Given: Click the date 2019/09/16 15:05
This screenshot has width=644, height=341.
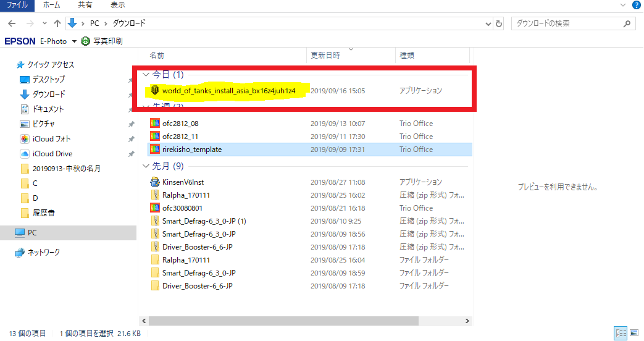Looking at the screenshot, I should [x=338, y=91].
